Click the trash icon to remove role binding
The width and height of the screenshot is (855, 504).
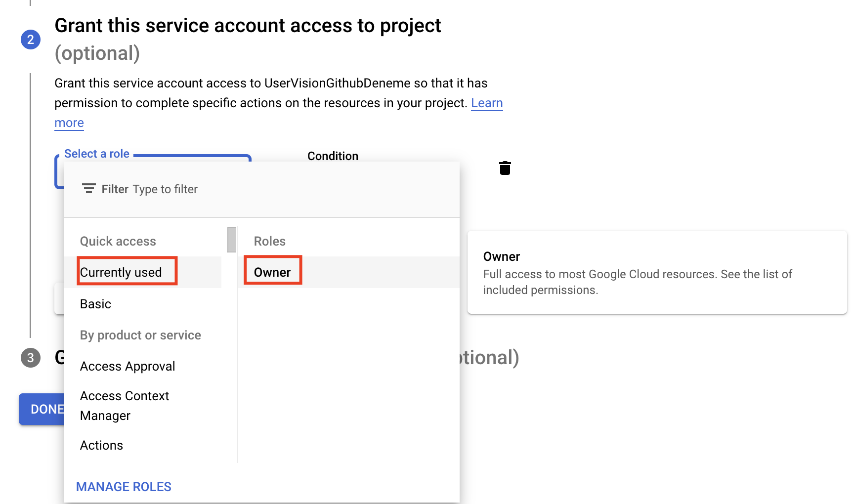505,168
